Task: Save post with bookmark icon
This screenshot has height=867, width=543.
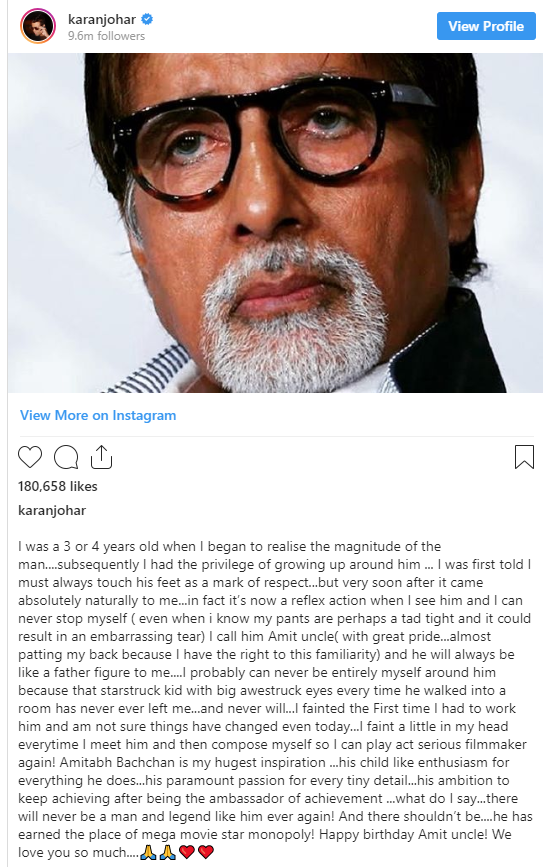Action: pos(524,457)
